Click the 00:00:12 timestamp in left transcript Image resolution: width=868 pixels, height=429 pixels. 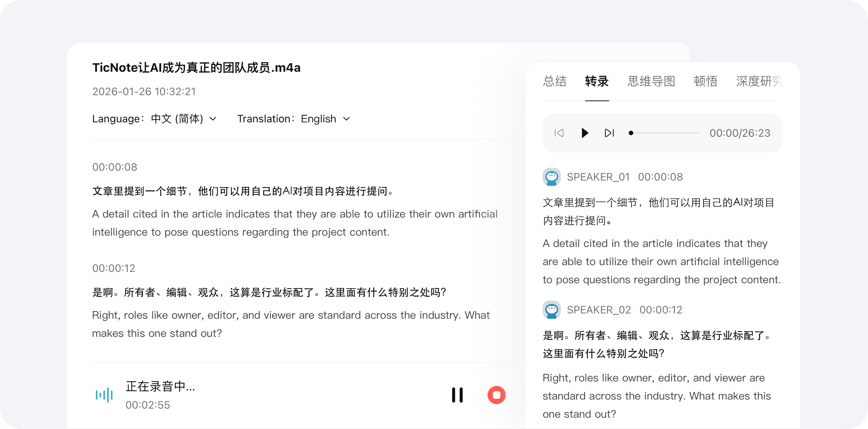tap(114, 268)
